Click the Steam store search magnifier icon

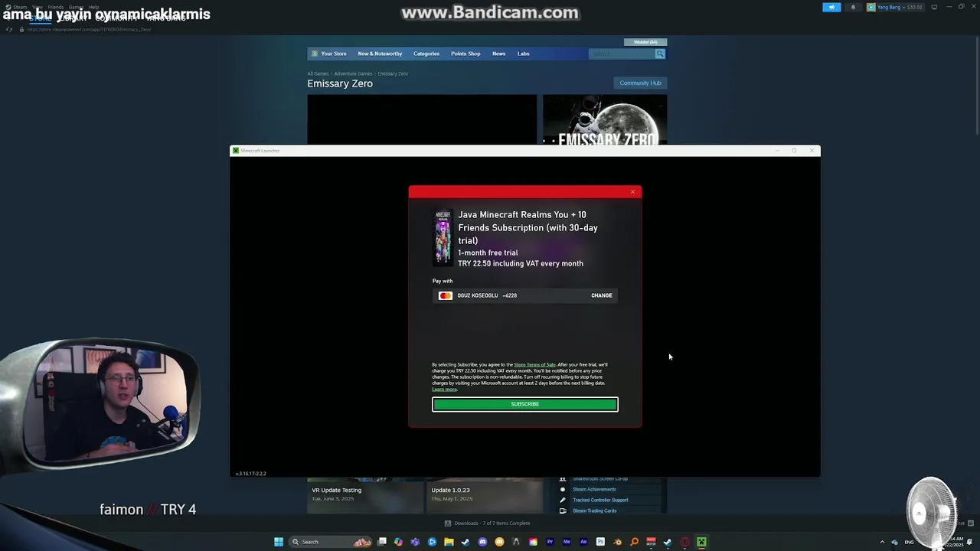coord(660,54)
